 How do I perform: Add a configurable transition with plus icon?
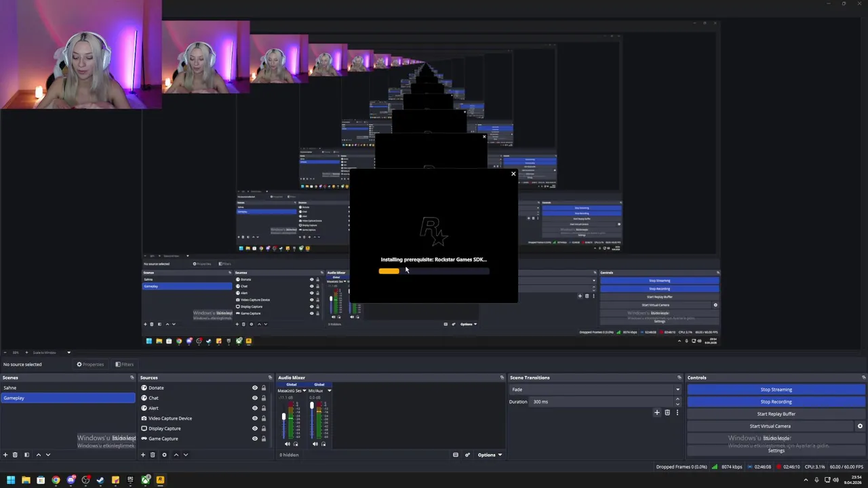656,412
